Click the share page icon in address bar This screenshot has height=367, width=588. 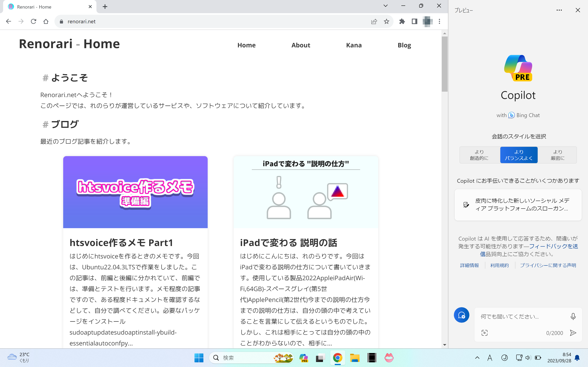(x=374, y=21)
